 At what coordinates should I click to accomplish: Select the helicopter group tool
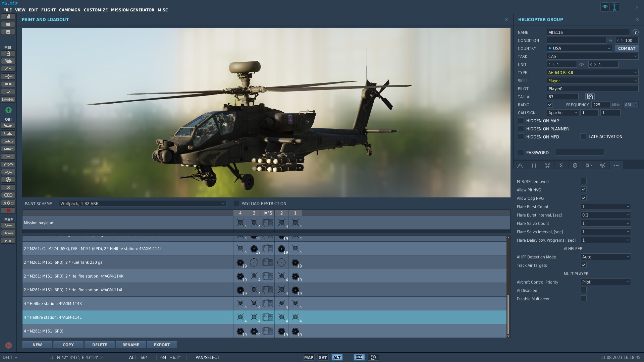[8, 133]
